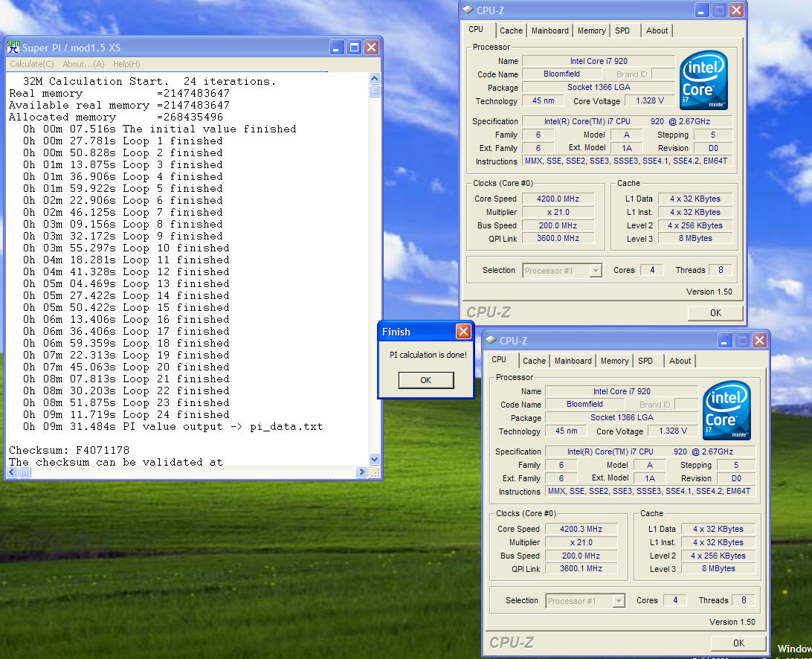
Task: Click Super PI horizontal scrollbar left arrow
Action: pyautogui.click(x=13, y=472)
